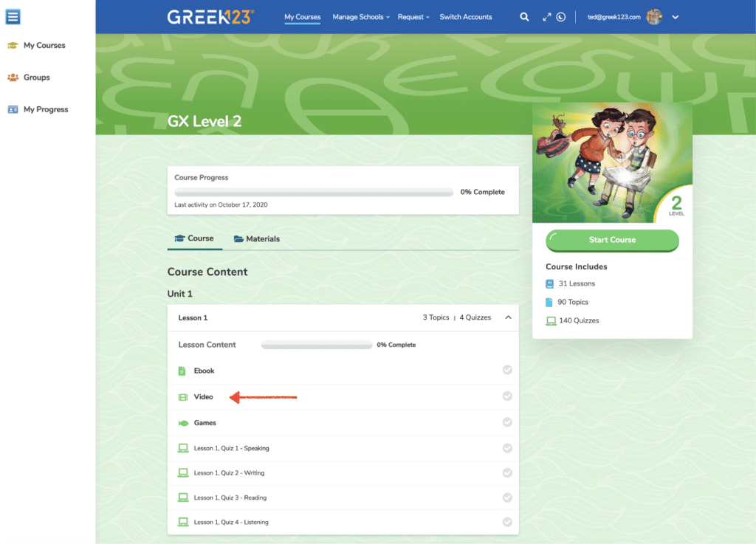Toggle Quiz 4 Listening completion checkmark

pyautogui.click(x=507, y=522)
